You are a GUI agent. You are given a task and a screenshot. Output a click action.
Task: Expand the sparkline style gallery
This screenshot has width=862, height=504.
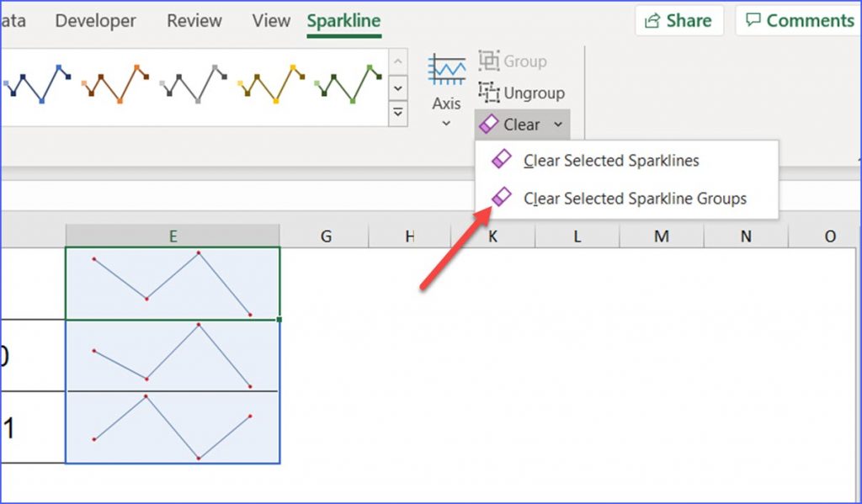click(x=397, y=112)
